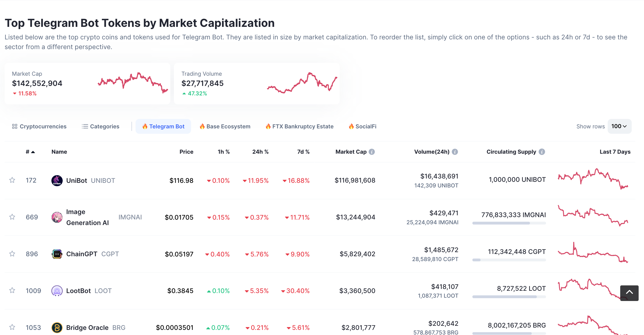
Task: Sort table by Name column header
Action: tap(59, 152)
